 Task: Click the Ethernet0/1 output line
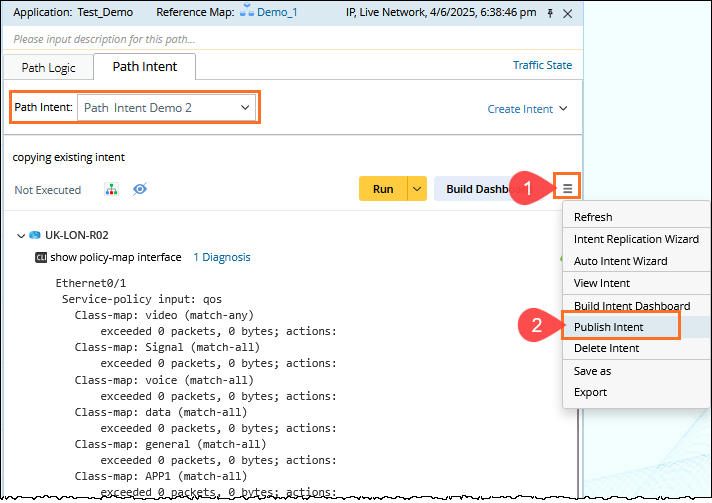(x=91, y=283)
